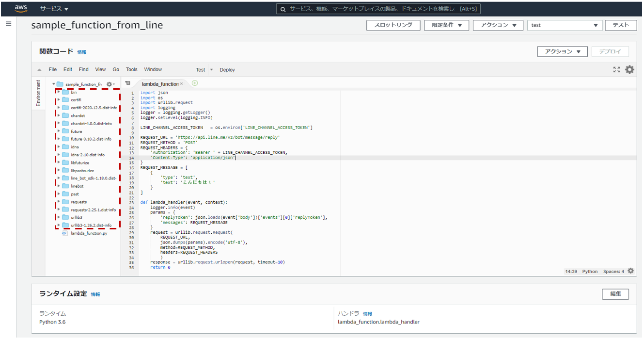Open the left hamburger navigation menu
This screenshot has width=644, height=339.
point(9,23)
